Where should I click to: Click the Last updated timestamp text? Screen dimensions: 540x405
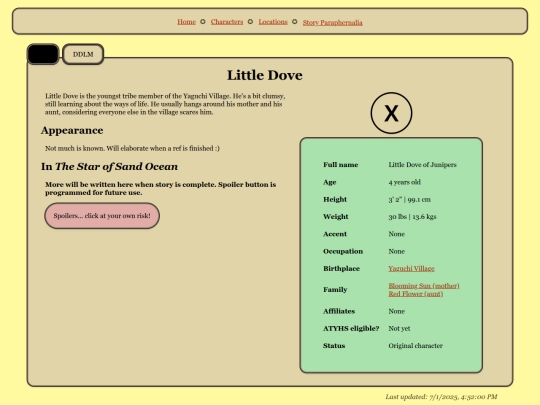441,397
